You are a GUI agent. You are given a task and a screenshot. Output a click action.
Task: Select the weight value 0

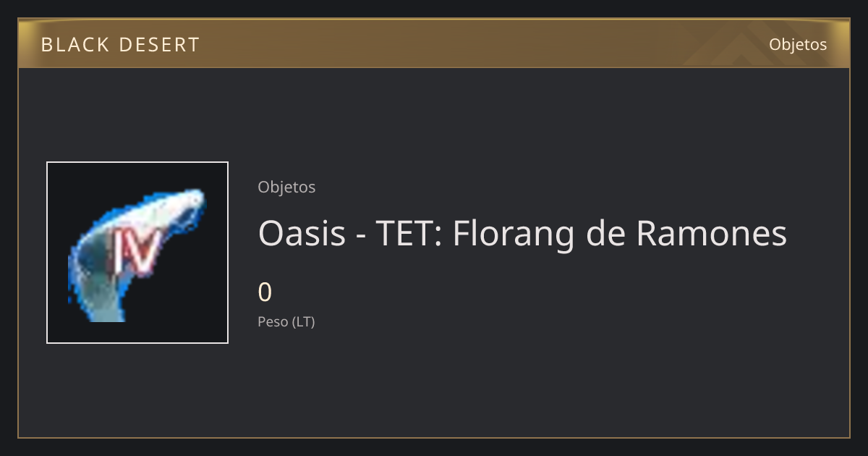click(265, 292)
